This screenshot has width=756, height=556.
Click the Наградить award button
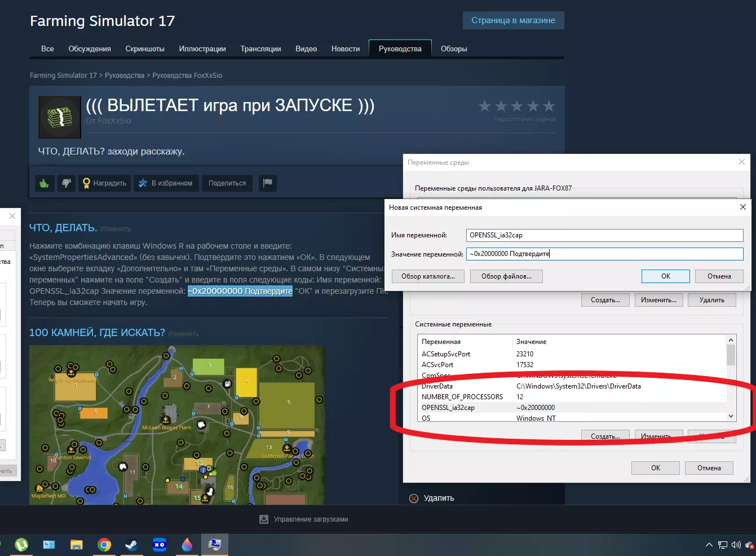click(104, 183)
